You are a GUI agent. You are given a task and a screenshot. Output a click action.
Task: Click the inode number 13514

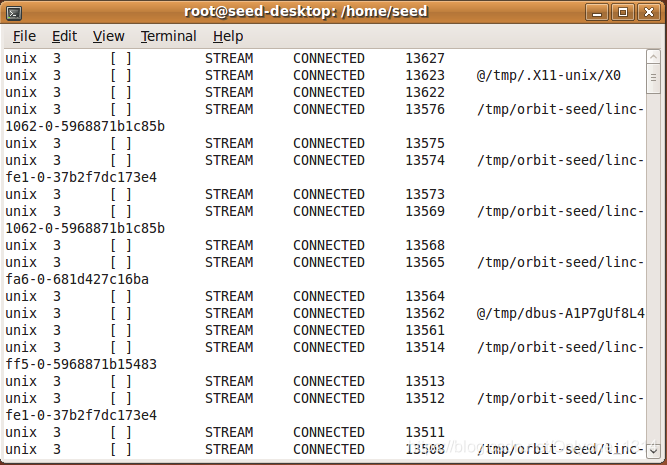[425, 348]
